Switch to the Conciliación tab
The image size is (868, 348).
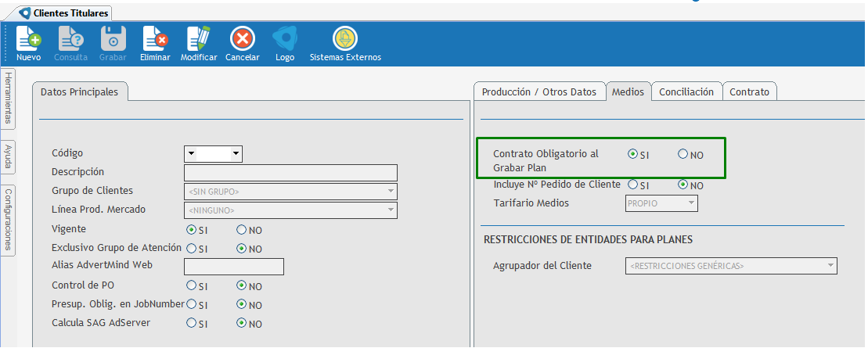click(686, 91)
